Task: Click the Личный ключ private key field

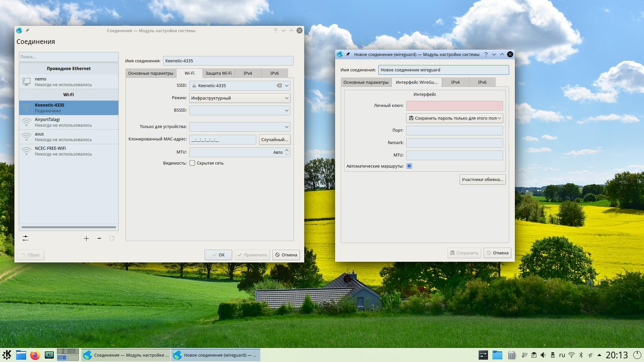Action: (454, 106)
